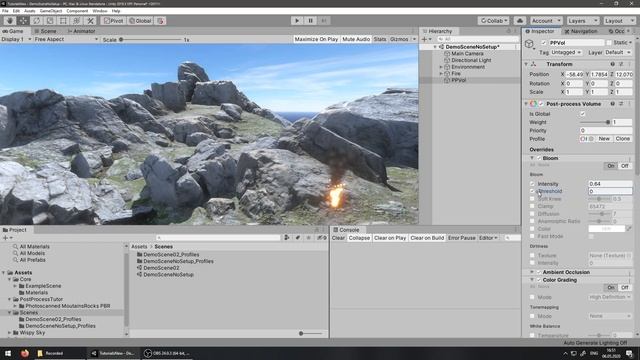Select the Scale tool
This screenshot has width=640, height=360.
click(x=50, y=21)
